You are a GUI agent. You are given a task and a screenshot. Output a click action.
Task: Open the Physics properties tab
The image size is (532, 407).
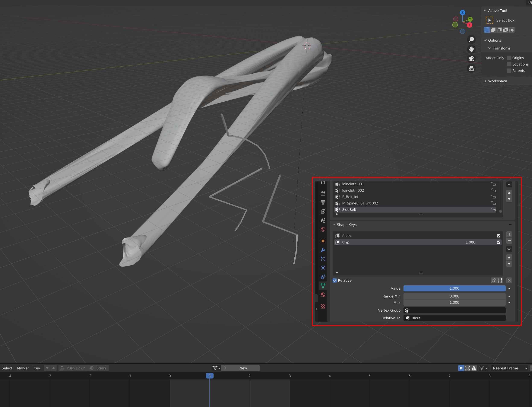[323, 268]
